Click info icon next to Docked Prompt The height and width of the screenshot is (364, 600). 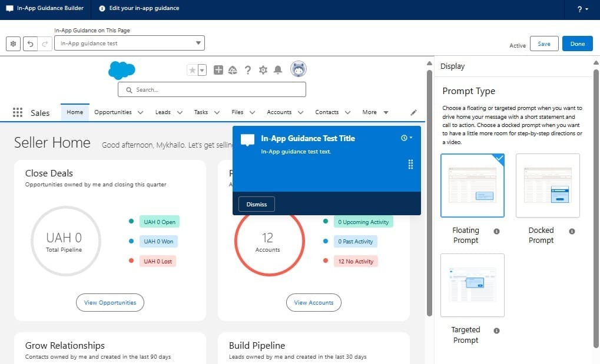point(572,231)
